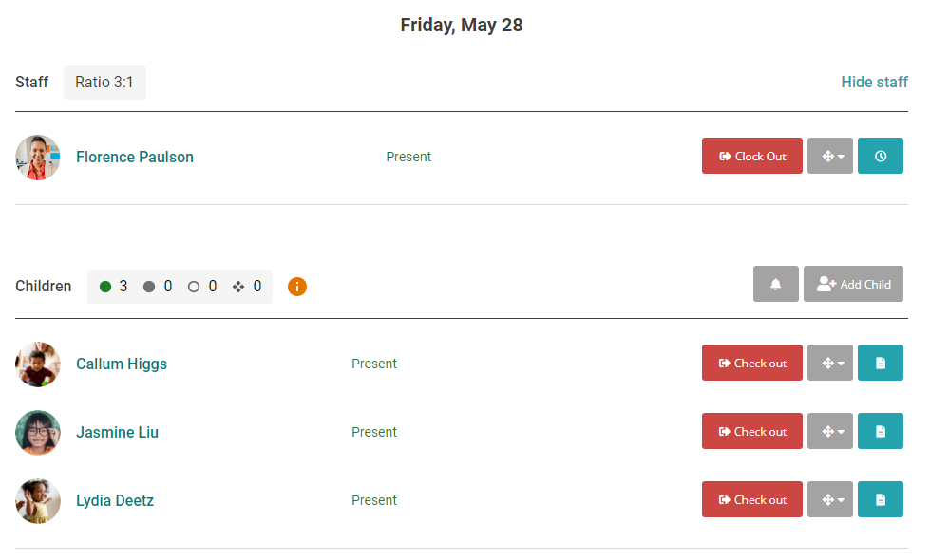Expand the move dropdown for Jasmine Liu
The image size is (930, 560).
(830, 431)
